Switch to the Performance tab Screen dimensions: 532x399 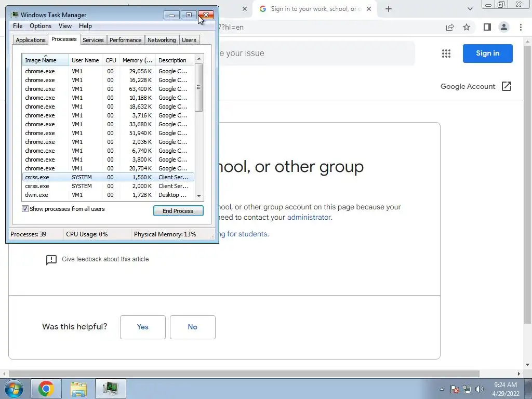(x=125, y=39)
